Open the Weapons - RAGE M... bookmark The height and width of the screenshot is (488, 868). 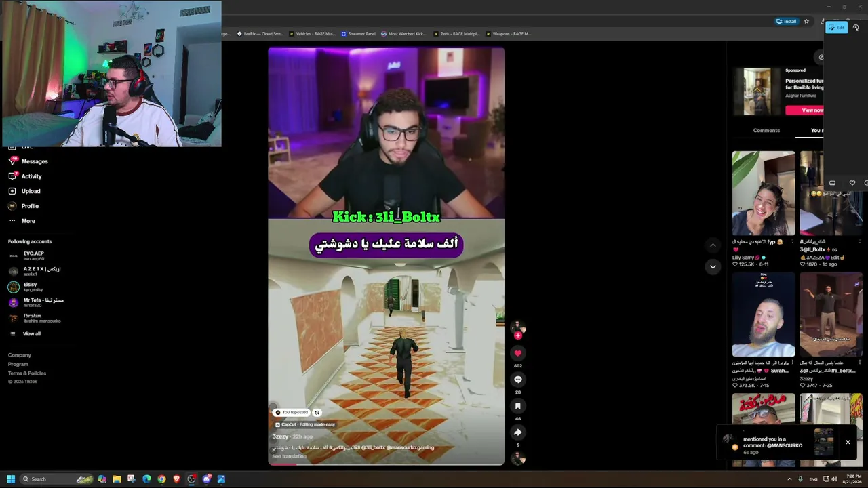tap(508, 34)
